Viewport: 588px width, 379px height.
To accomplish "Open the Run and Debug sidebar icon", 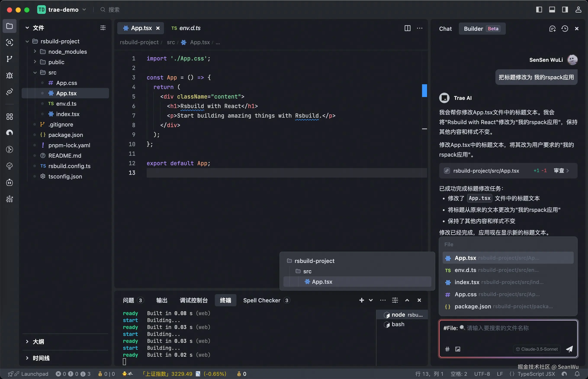I will (9, 75).
